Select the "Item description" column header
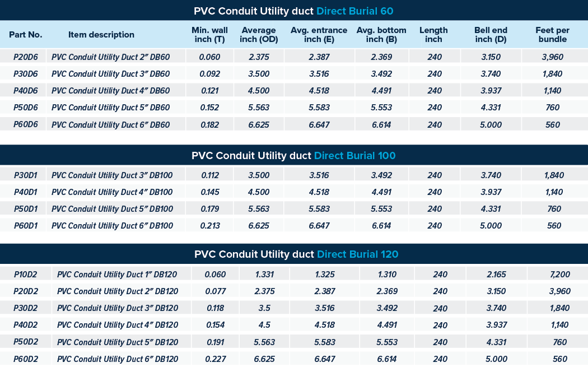 101,35
